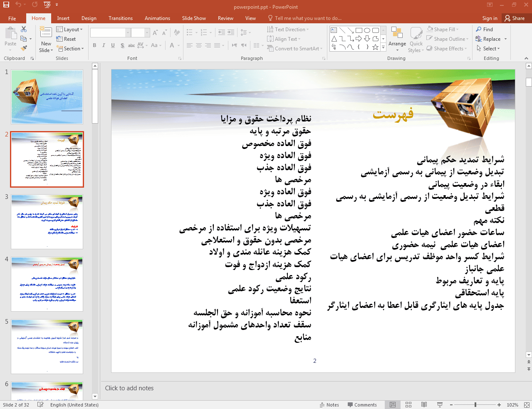
Task: Start Slide Show from status bar icon
Action: coord(440,404)
